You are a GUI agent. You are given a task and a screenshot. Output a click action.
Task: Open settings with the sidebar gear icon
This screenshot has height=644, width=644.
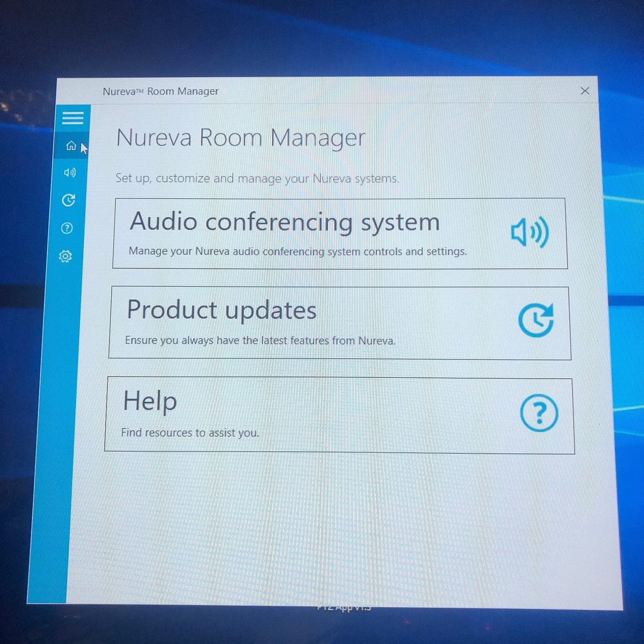[65, 256]
